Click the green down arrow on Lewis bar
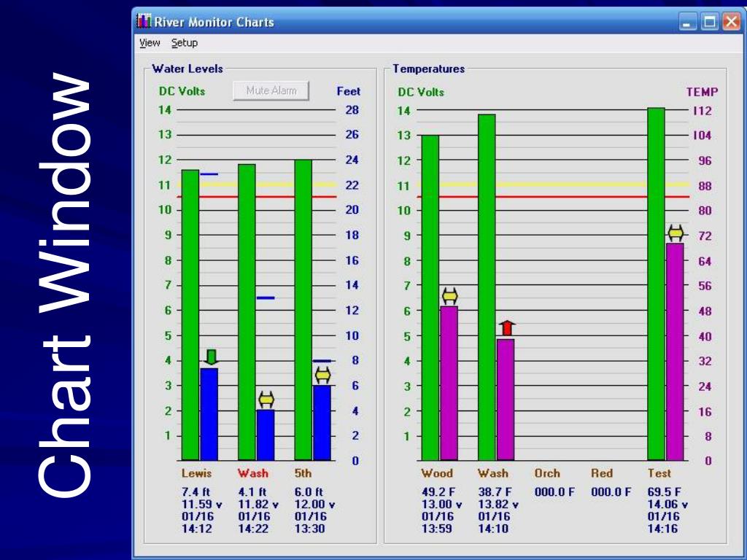 pyautogui.click(x=211, y=357)
